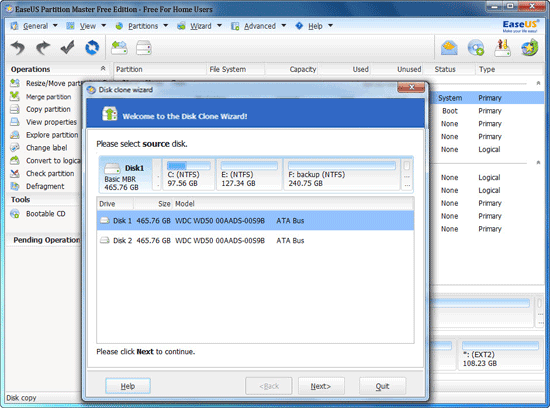This screenshot has width=550, height=408.
Task: Click the Defragment icon
Action: pos(15,186)
